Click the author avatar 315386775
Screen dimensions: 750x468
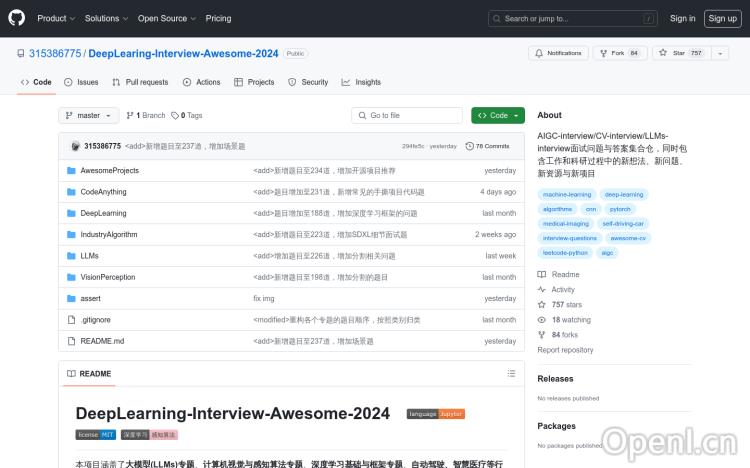(x=75, y=146)
